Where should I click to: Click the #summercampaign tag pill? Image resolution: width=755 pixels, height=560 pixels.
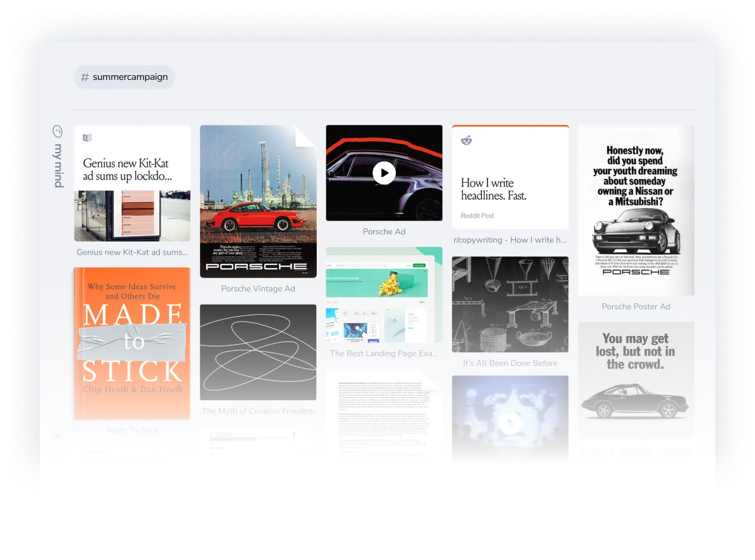(124, 77)
